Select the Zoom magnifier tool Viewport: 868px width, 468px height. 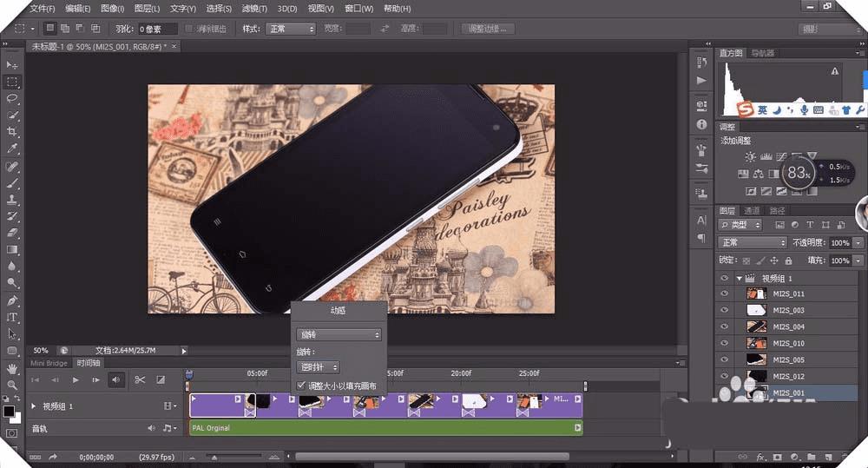point(12,384)
